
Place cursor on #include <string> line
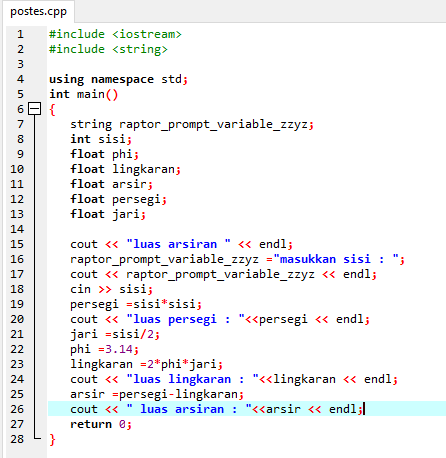click(108, 49)
